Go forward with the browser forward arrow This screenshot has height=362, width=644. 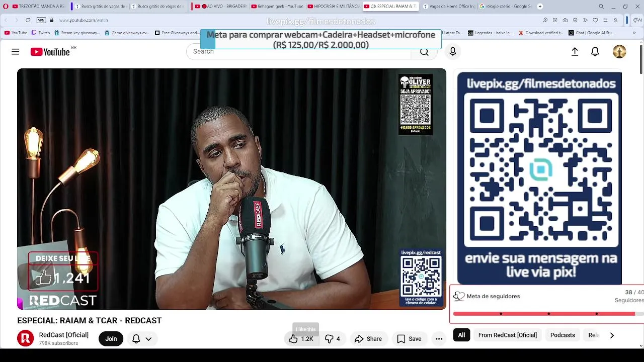(x=16, y=20)
